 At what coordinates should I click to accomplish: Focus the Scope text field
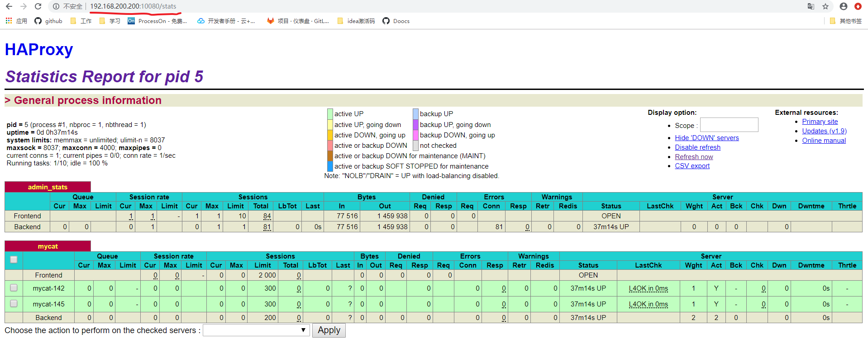[x=729, y=125]
